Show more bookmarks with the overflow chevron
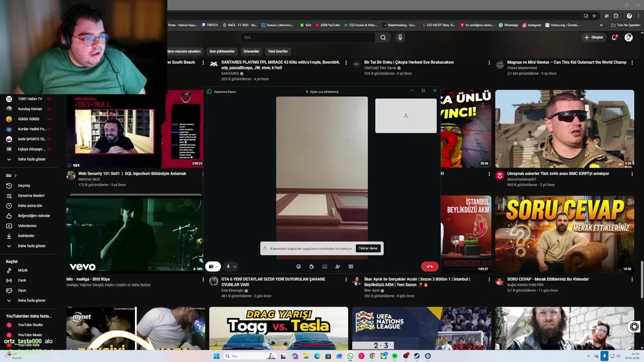644x362 pixels. click(x=601, y=25)
